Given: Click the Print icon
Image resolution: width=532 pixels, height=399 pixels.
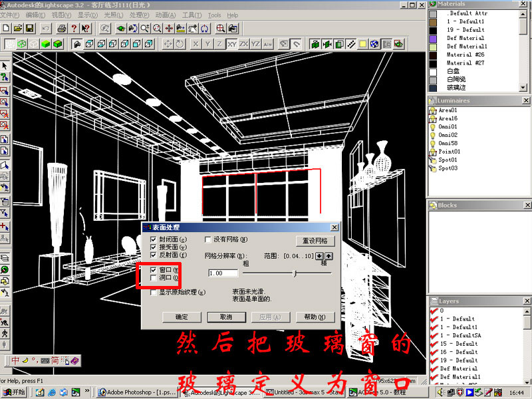Looking at the screenshot, I should click(x=61, y=28).
